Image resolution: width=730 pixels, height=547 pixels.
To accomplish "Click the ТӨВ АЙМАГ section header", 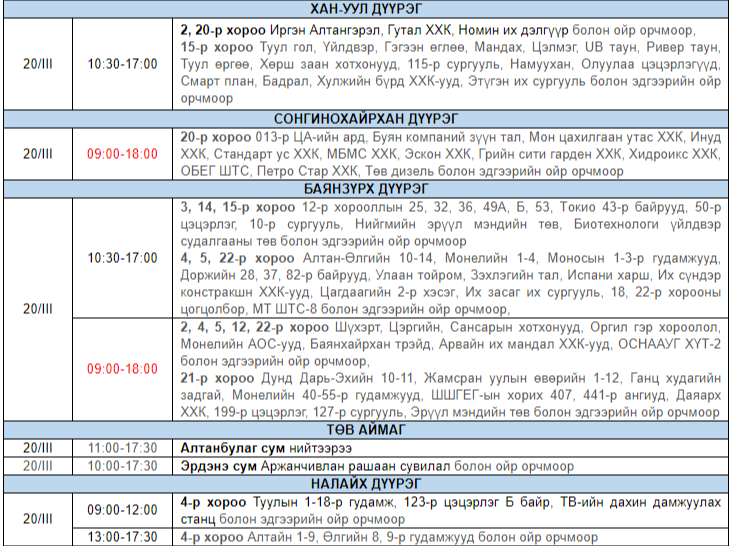I will [x=364, y=430].
